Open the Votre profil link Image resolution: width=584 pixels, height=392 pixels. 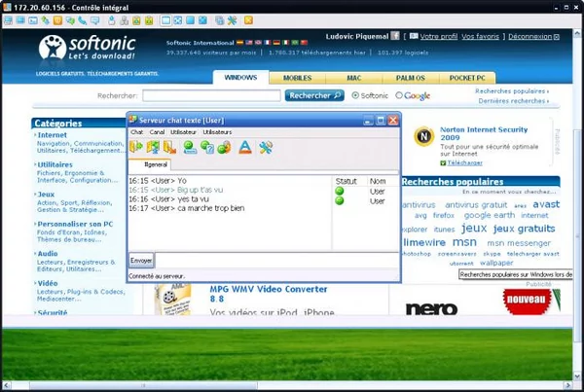439,36
